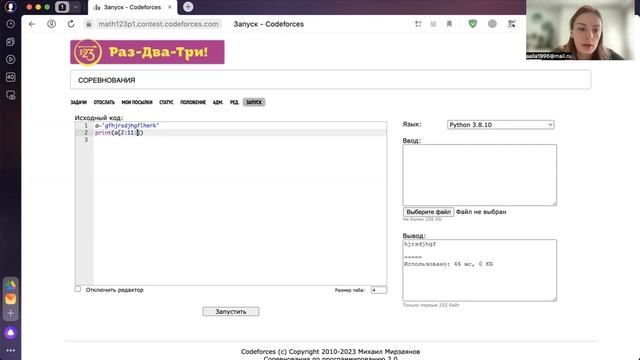Click the Выберите файл button
This screenshot has height=360, width=640.
pyautogui.click(x=428, y=212)
